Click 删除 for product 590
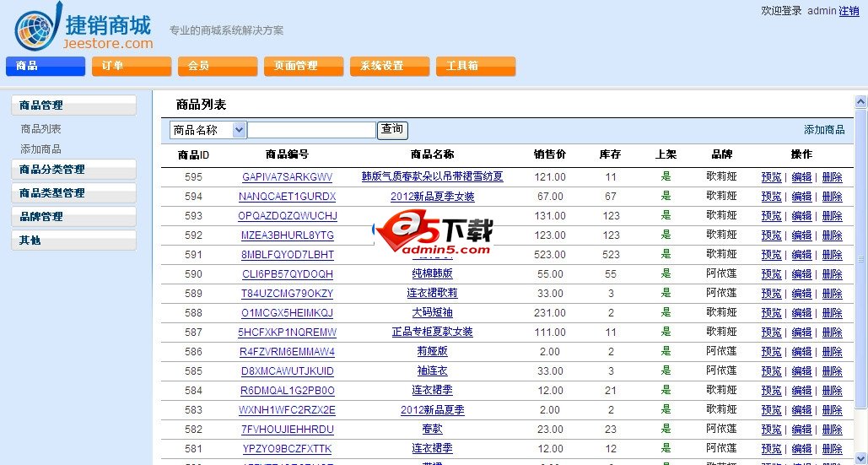Screen dimensions: 868x465 point(832,274)
